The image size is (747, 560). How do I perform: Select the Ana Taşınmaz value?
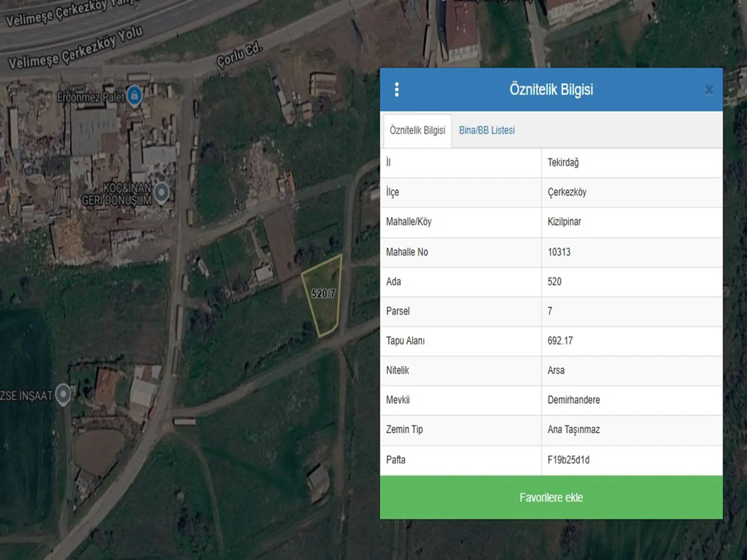click(574, 430)
